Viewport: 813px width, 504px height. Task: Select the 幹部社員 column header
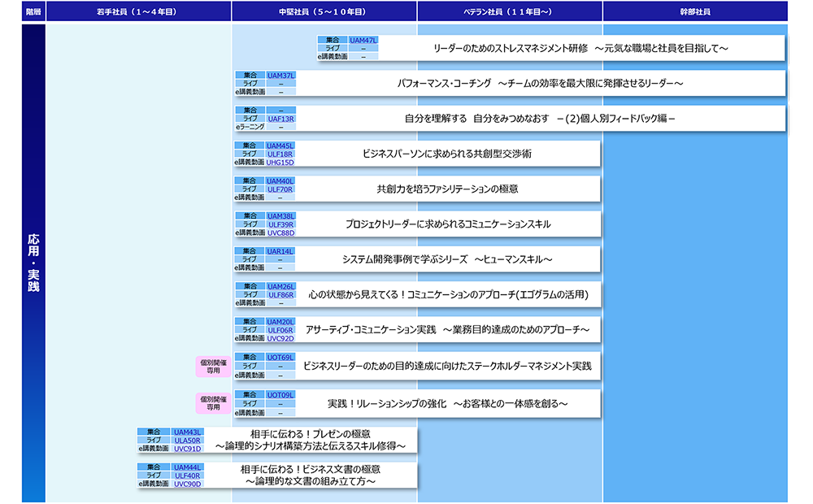pos(694,11)
